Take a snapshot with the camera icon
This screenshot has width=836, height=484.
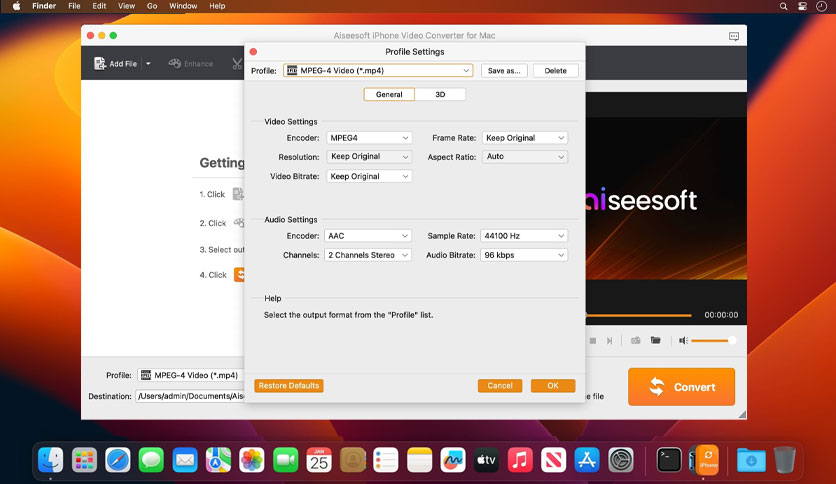point(636,341)
